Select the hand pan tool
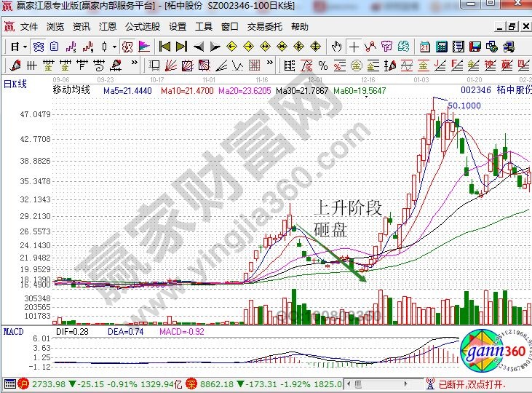This screenshot has width=532, height=393. [337, 47]
